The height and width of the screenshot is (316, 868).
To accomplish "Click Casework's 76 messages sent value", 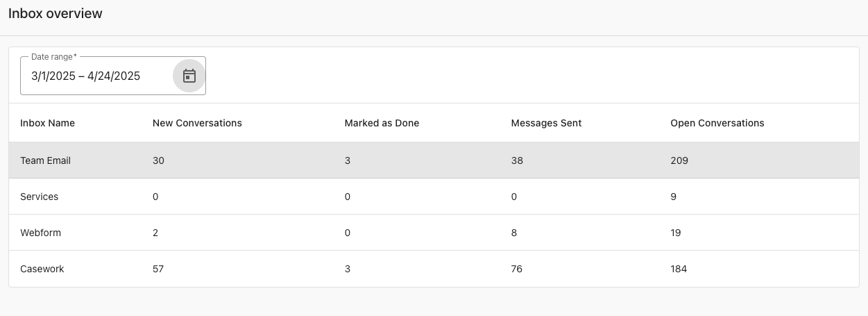I will point(517,269).
